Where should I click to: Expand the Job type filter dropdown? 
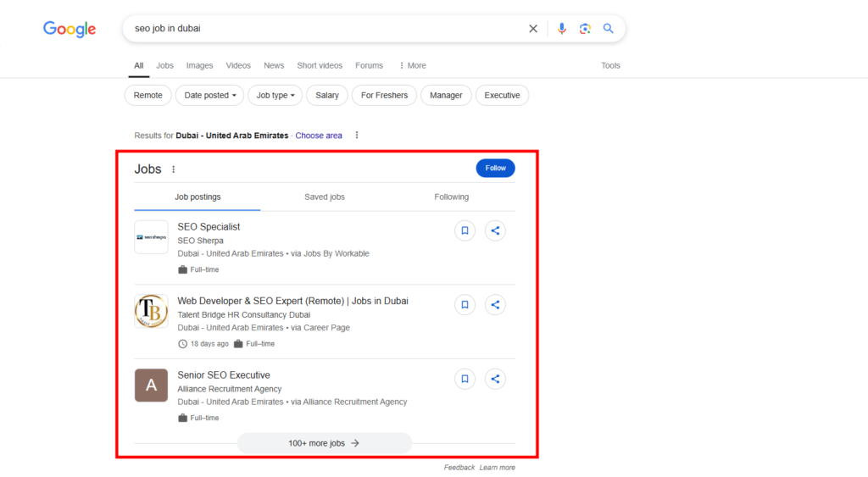point(275,95)
